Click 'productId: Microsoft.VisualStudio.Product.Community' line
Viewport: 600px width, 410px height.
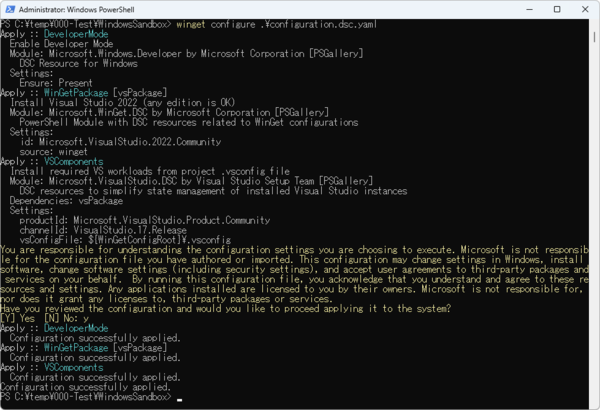[x=145, y=220]
